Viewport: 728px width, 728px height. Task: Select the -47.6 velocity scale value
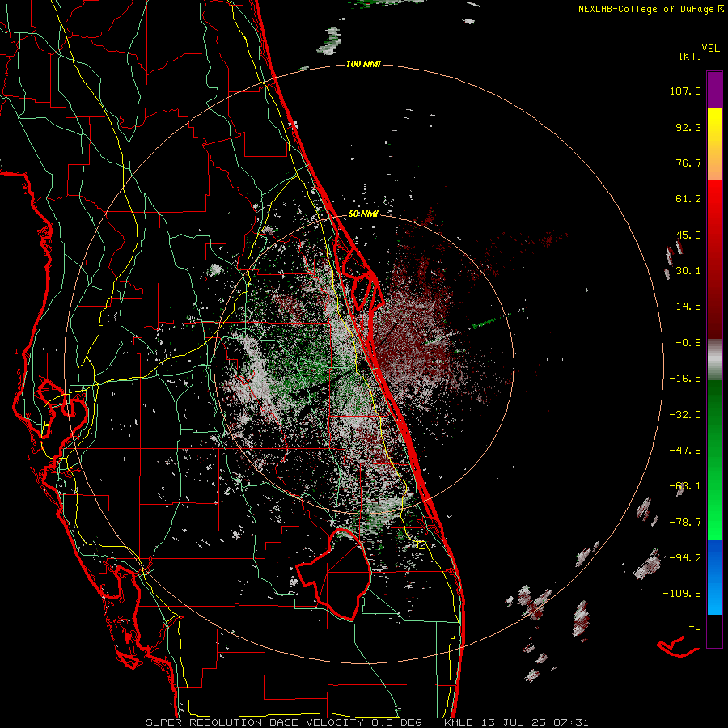click(x=685, y=451)
